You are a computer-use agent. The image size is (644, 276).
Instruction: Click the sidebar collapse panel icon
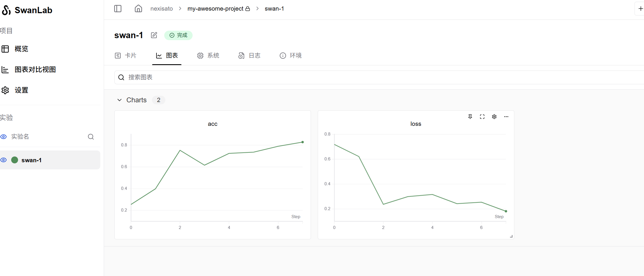[x=118, y=9]
